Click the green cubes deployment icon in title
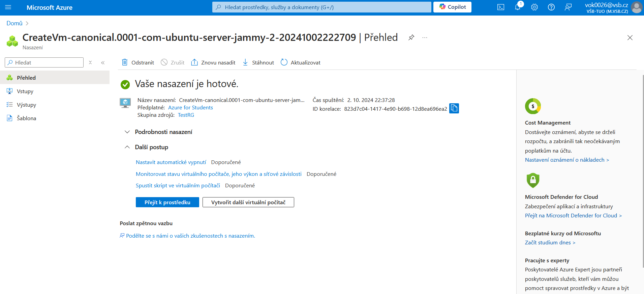The image size is (644, 294). pos(12,41)
